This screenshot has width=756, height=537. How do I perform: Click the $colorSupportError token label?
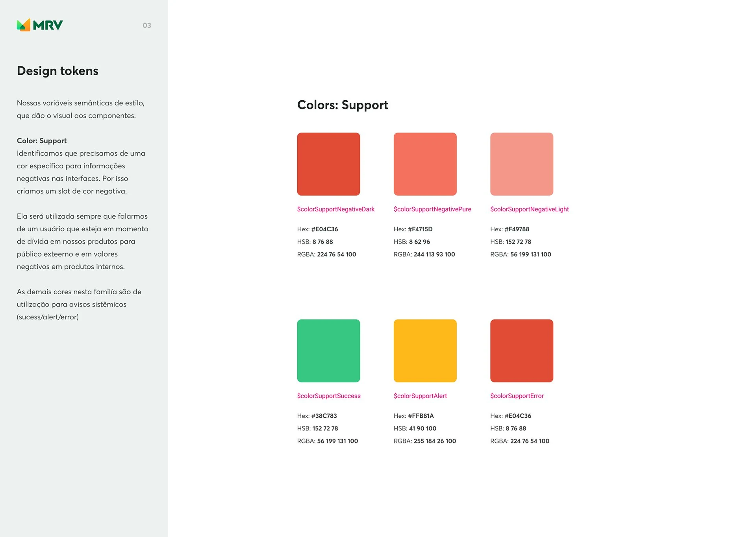pyautogui.click(x=517, y=396)
